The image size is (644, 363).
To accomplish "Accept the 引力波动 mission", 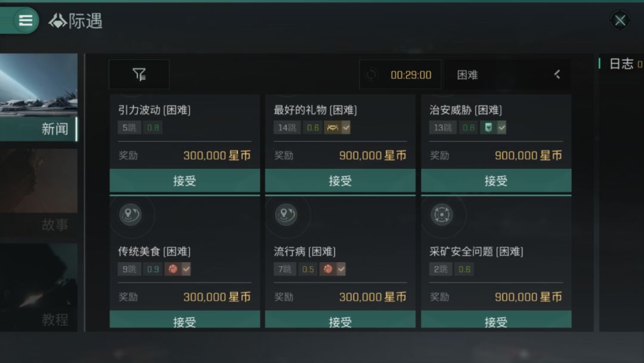I will coord(185,181).
